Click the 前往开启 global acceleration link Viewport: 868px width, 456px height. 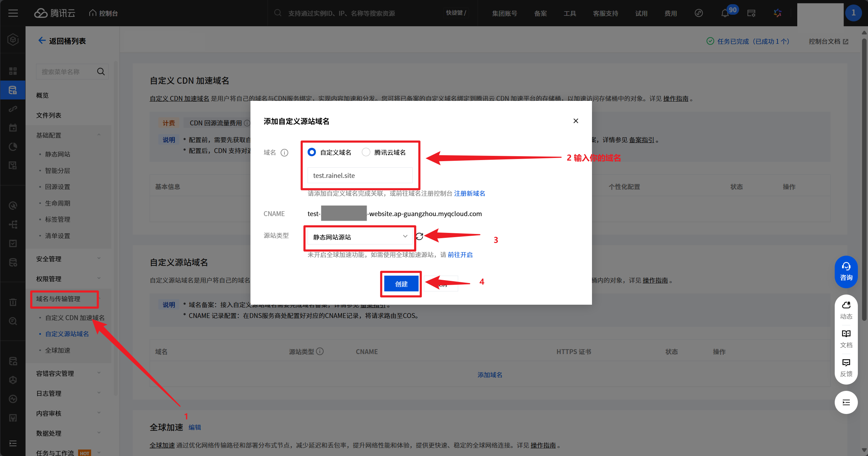pyautogui.click(x=460, y=255)
